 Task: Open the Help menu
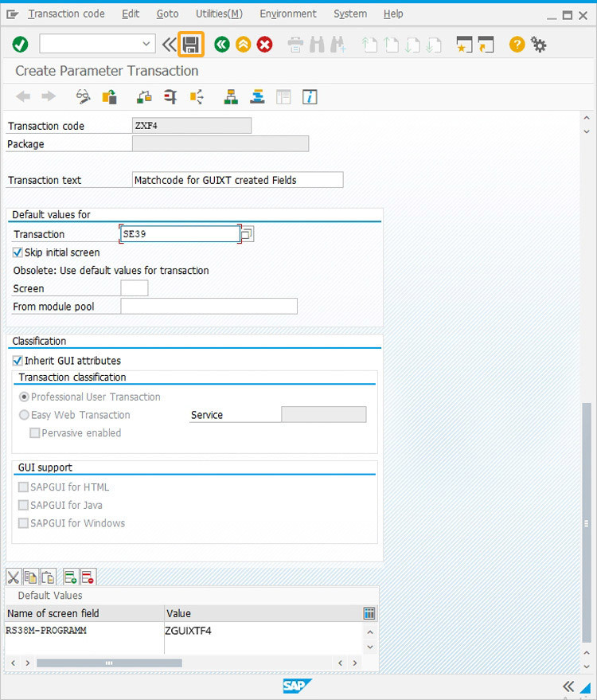(393, 14)
